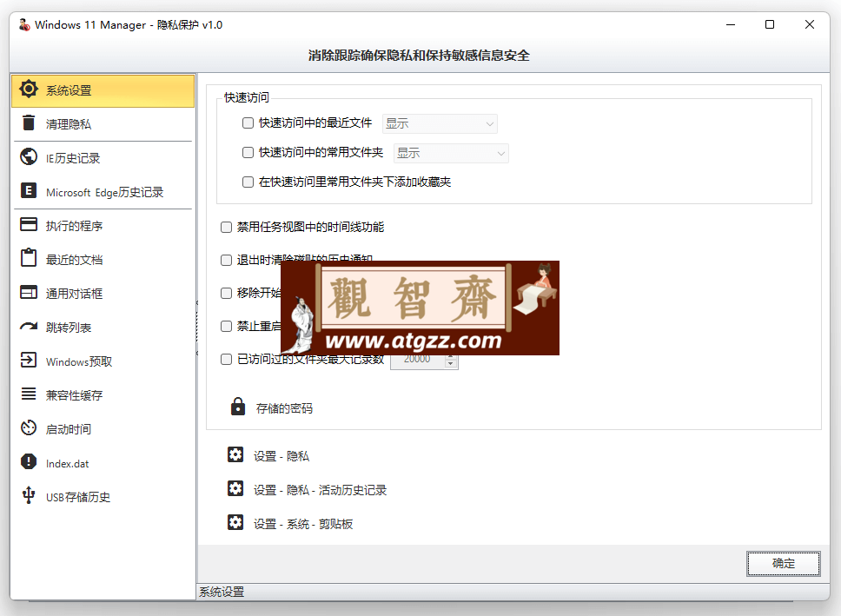Click gear icon beside 设置 - 系统 - 剪贴板
Screen dimensions: 841x616
pyautogui.click(x=235, y=522)
